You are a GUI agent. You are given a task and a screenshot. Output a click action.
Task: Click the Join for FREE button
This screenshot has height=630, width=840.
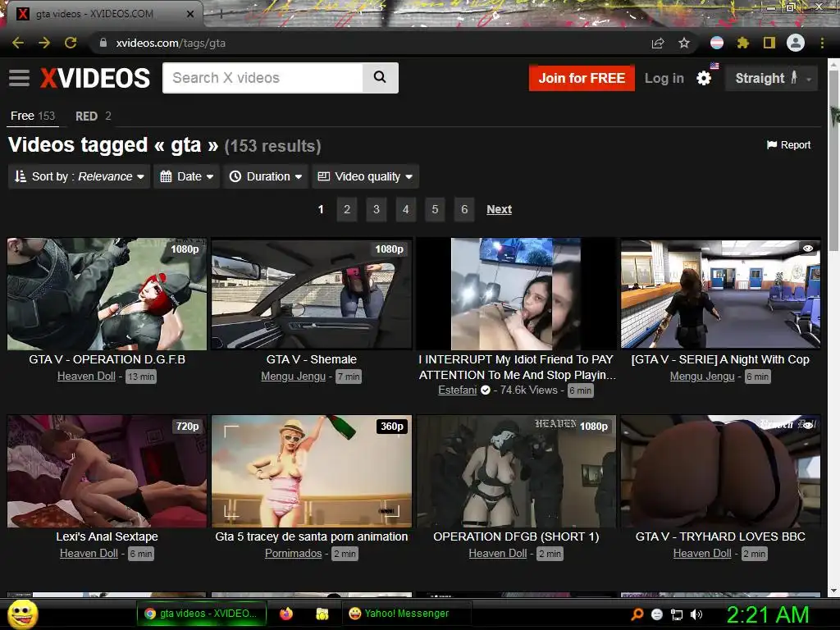point(582,78)
